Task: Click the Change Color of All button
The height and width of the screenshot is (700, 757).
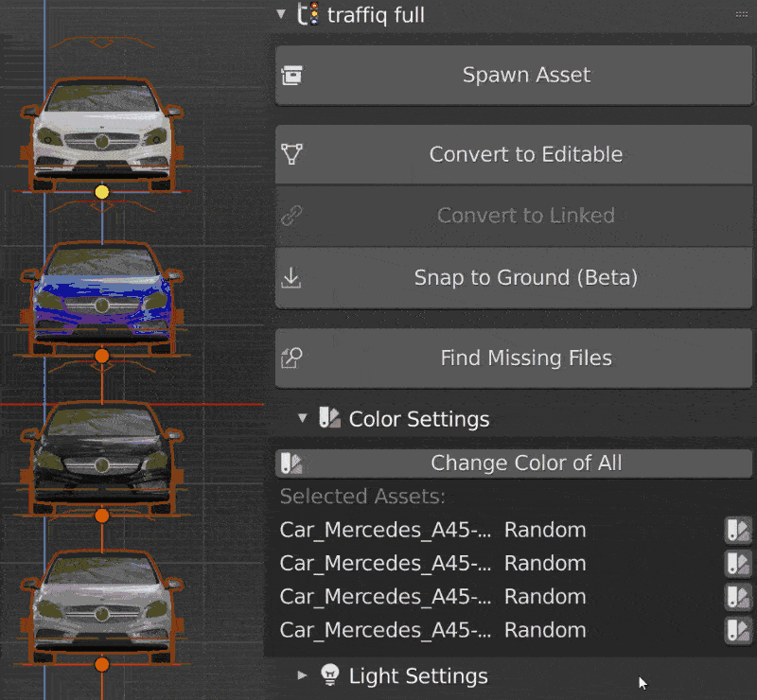Action: (514, 463)
